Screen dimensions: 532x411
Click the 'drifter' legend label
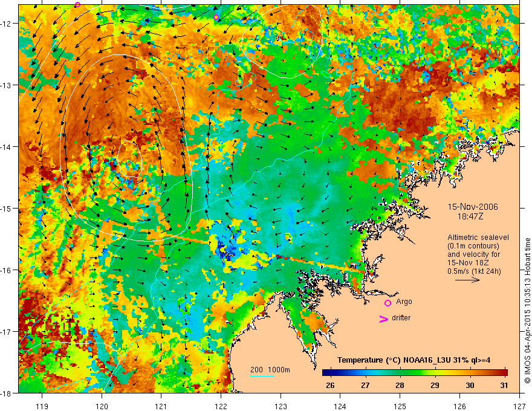pyautogui.click(x=401, y=318)
